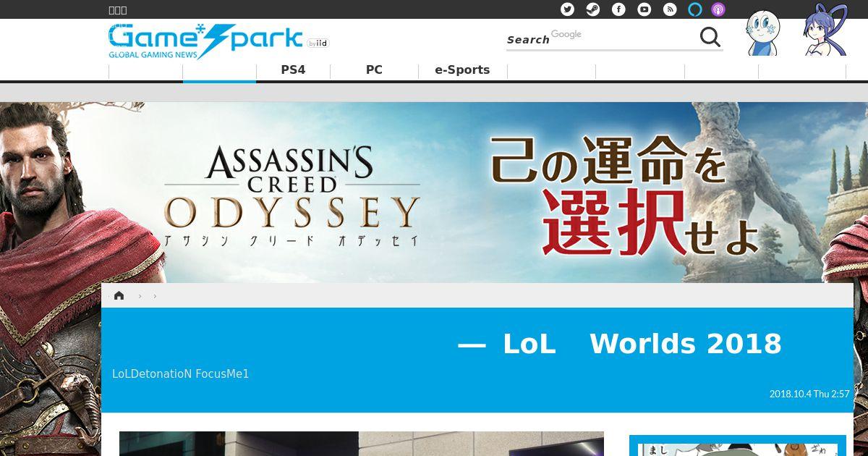Image resolution: width=868 pixels, height=456 pixels.
Task: Open the Twitter icon in top bar
Action: 568,9
